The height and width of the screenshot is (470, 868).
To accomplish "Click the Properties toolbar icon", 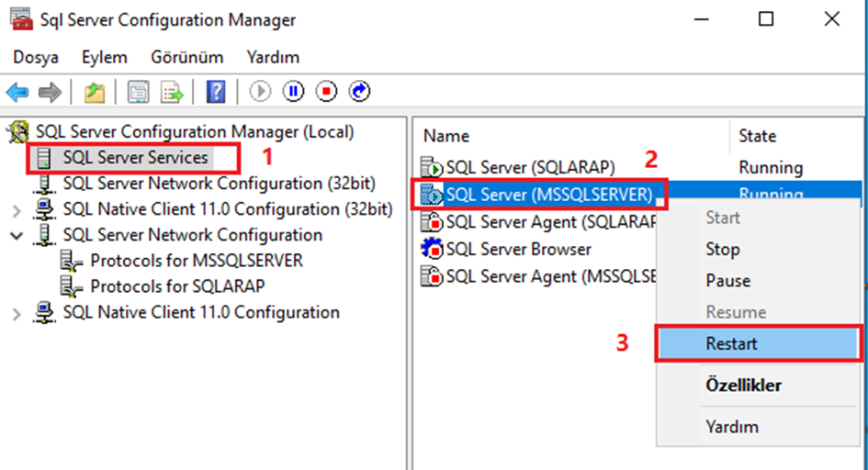I will [138, 92].
